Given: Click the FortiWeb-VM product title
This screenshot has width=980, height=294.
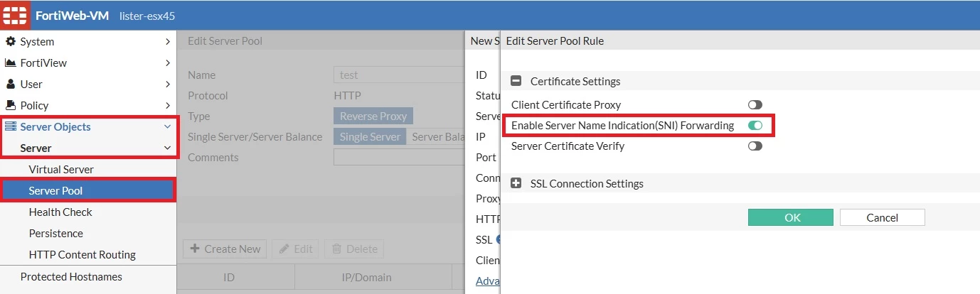Looking at the screenshot, I should point(73,15).
